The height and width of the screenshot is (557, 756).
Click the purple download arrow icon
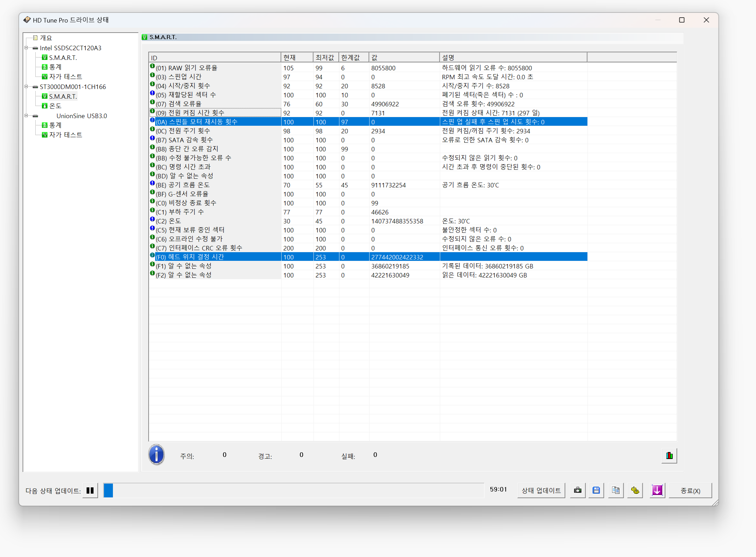click(x=657, y=490)
